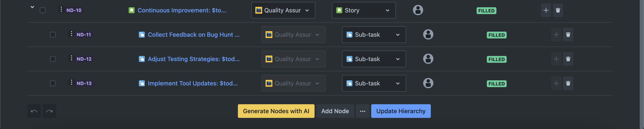Click the Update Hierarchy button
This screenshot has width=644, height=129.
[401, 111]
